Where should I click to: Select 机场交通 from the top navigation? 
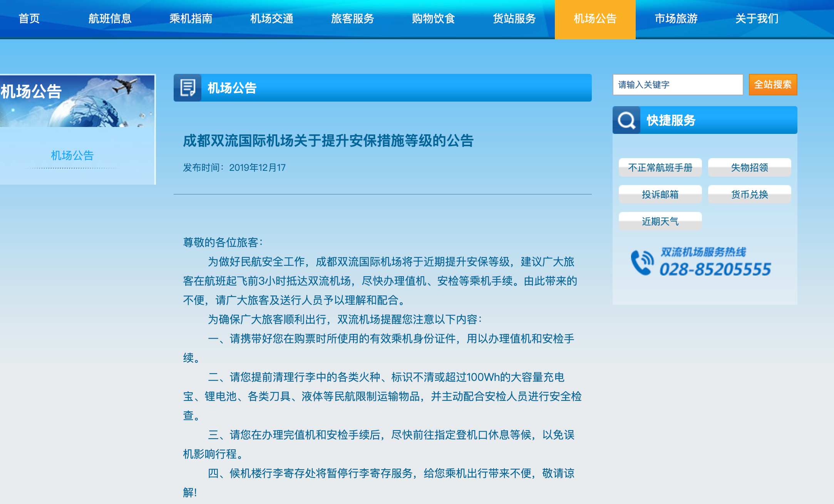click(271, 18)
